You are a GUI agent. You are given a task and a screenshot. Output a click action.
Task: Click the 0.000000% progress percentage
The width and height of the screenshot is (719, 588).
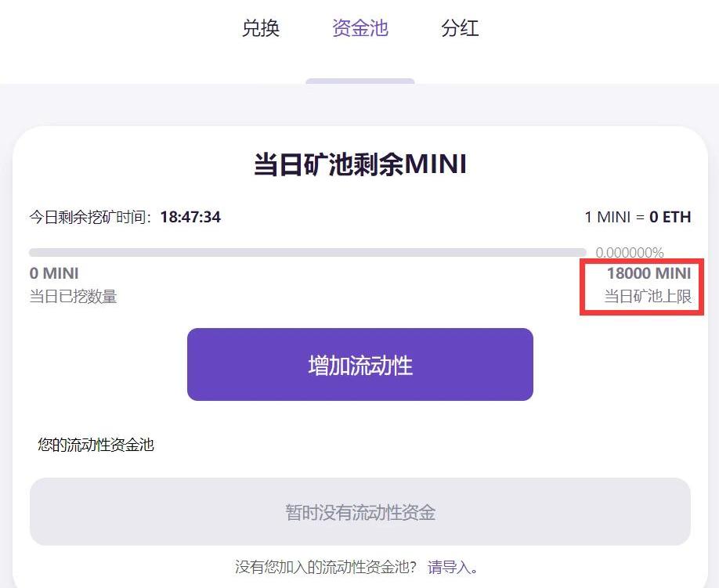(x=629, y=253)
